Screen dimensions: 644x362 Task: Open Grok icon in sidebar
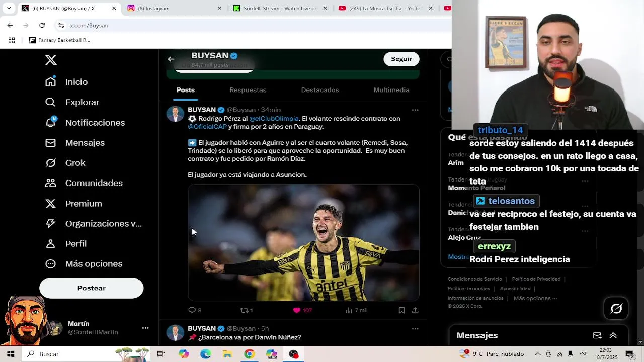(50, 163)
